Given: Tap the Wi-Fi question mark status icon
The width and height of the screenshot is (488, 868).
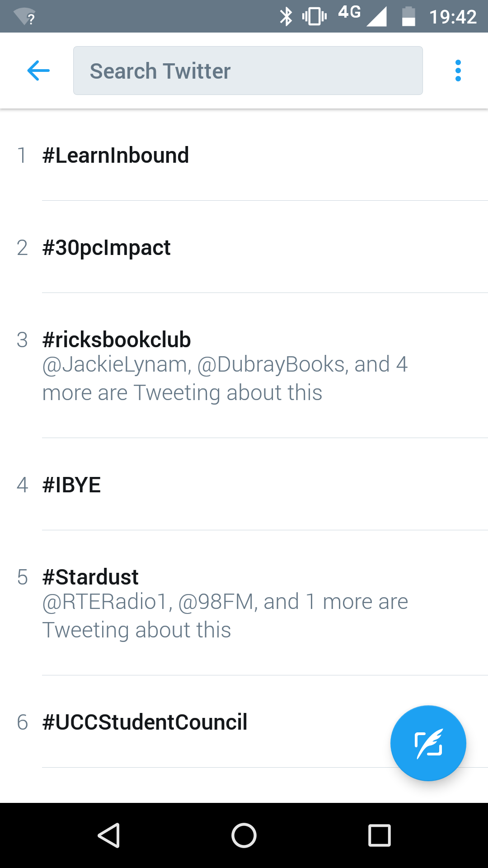Looking at the screenshot, I should (25, 17).
